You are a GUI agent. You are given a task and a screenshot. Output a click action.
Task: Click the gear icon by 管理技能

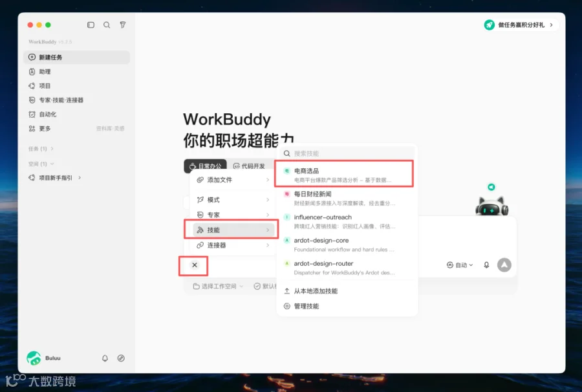[x=287, y=306]
